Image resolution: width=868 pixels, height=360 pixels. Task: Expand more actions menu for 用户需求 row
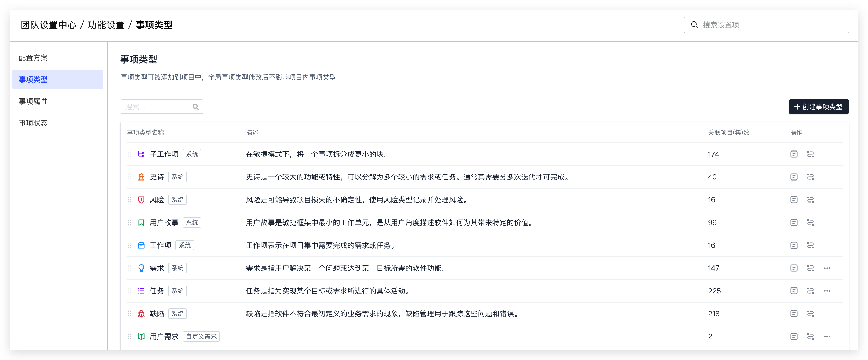(x=827, y=336)
